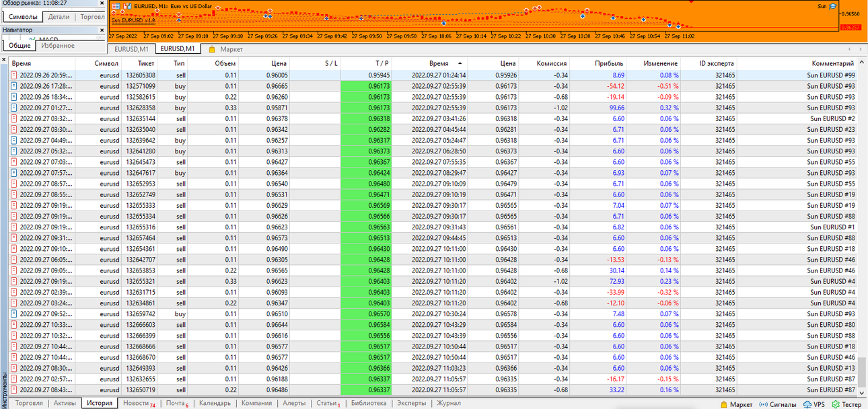Close the Навигатор panel
Image resolution: width=868 pixels, height=409 pixels.
click(x=102, y=30)
